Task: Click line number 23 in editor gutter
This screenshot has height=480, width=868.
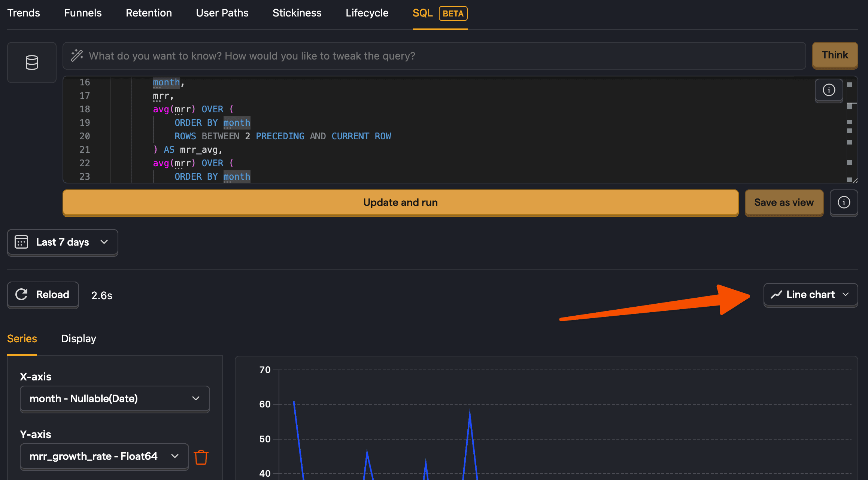Action: click(x=85, y=177)
